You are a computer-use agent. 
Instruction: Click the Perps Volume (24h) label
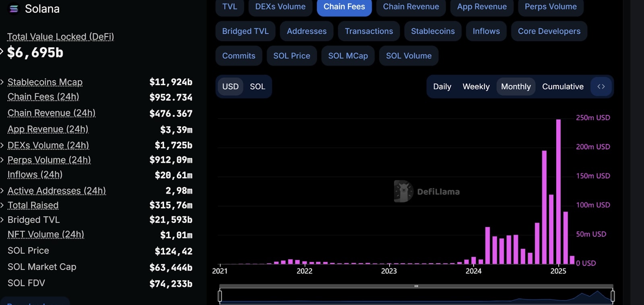(49, 160)
